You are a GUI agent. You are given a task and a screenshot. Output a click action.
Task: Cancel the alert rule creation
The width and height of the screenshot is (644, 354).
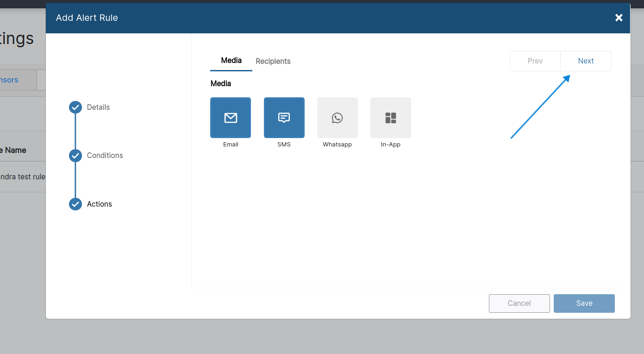coord(519,303)
